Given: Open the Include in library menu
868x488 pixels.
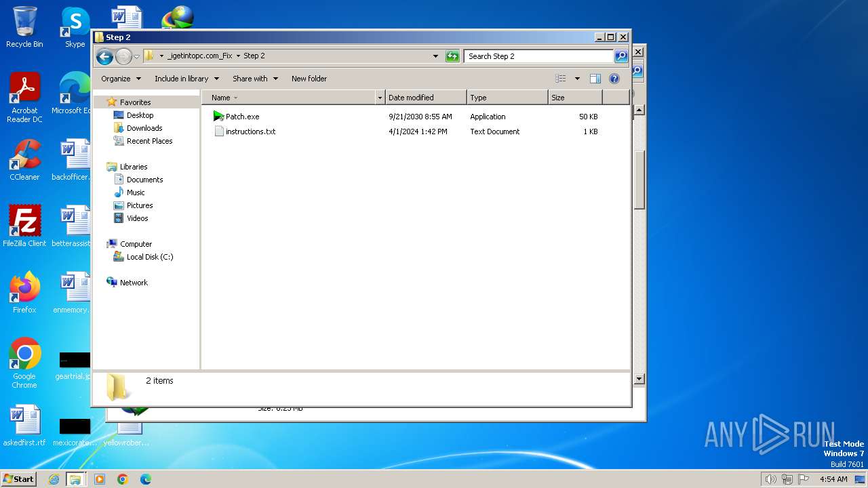Looking at the screenshot, I should 186,79.
